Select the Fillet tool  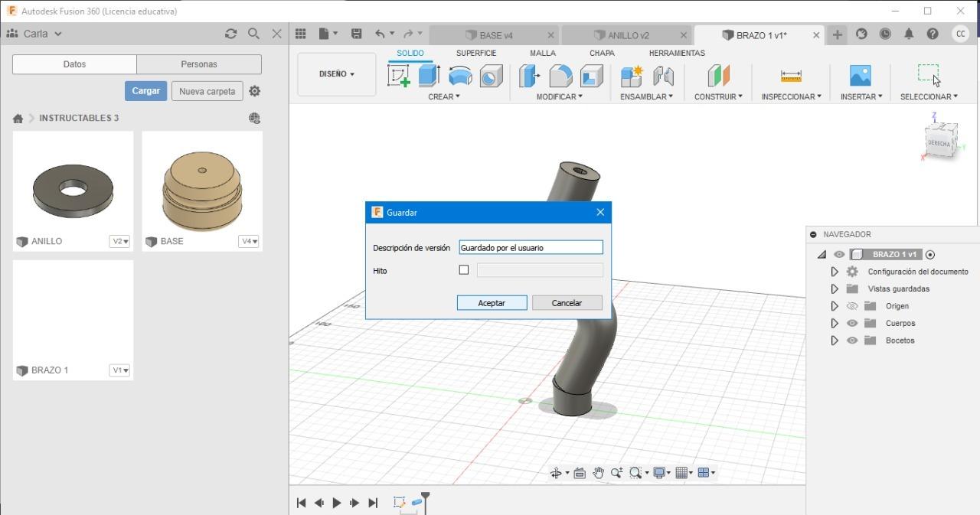[x=560, y=76]
